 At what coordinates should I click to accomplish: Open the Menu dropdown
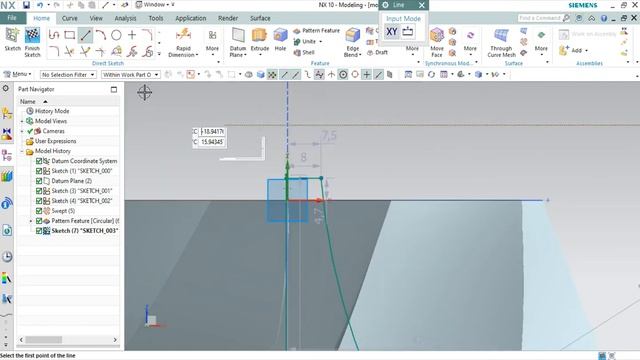click(x=18, y=74)
